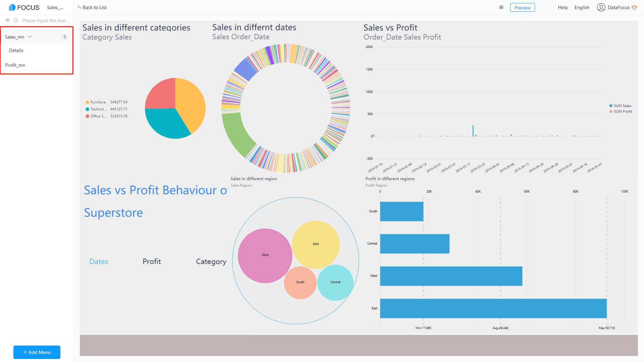Click the South profit bar
This screenshot has height=362, width=644.
tap(401, 211)
